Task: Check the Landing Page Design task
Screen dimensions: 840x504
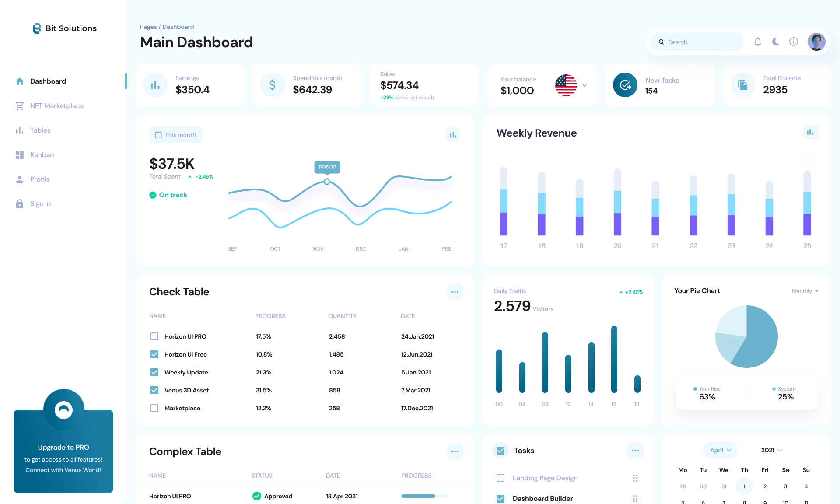Action: (x=500, y=478)
